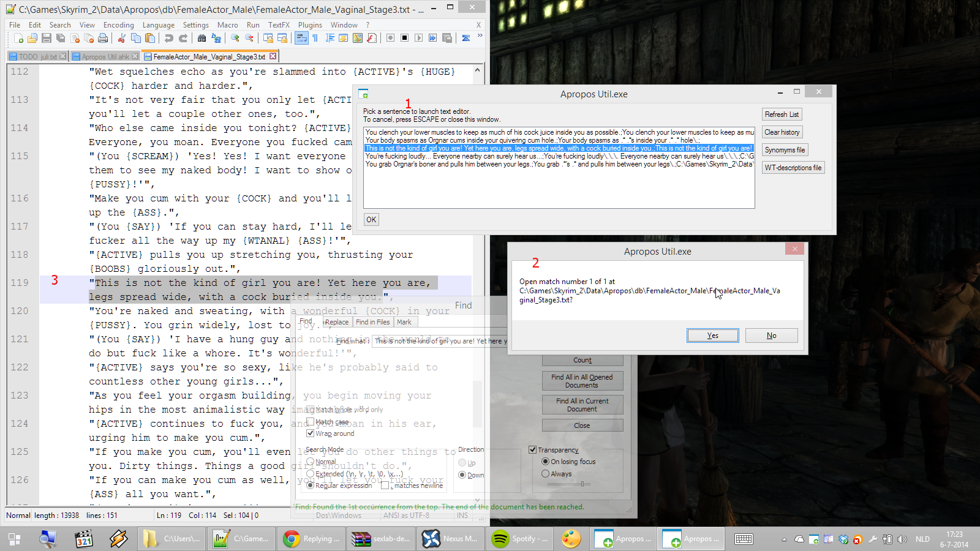Viewport: 980px width, 551px height.
Task: Click the Count button in Find dialog
Action: [x=582, y=360]
